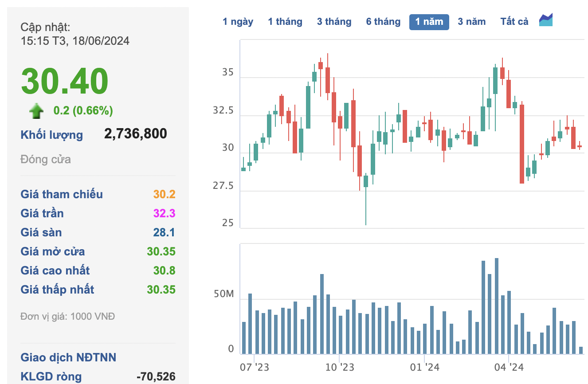The height and width of the screenshot is (384, 588).
Task: Click the 50M volume axis label
Action: pyautogui.click(x=224, y=294)
